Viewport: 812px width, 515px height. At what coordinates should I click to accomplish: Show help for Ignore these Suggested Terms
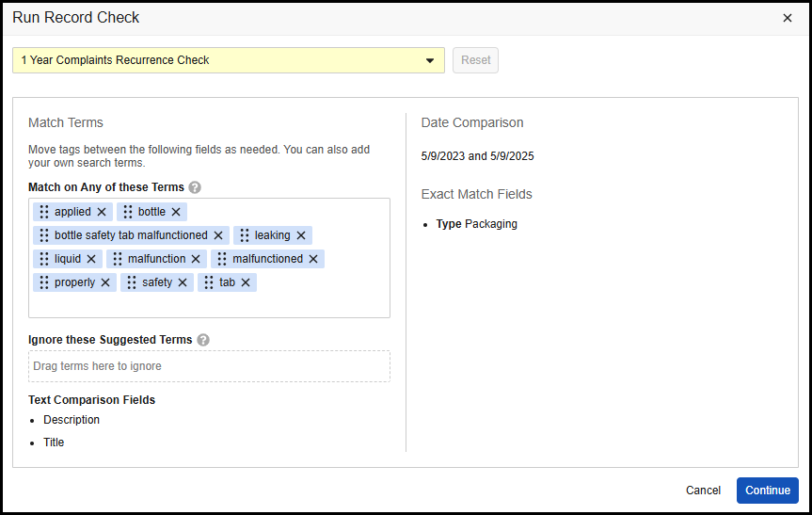tap(203, 340)
